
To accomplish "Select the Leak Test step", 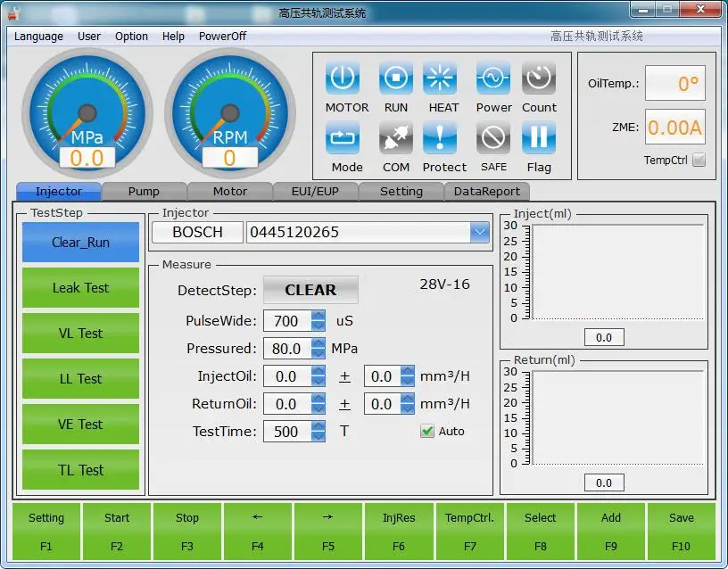I will 81,288.
